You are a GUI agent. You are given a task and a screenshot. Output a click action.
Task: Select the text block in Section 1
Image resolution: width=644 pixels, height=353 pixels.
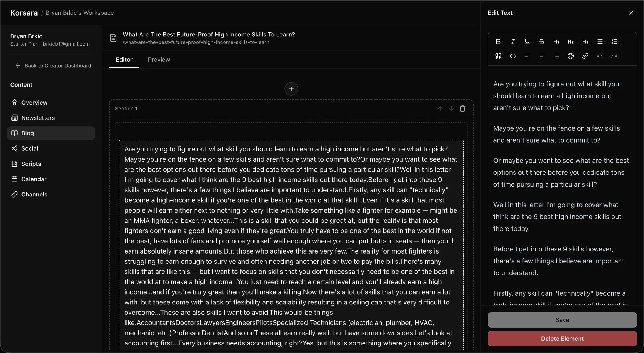click(x=291, y=246)
